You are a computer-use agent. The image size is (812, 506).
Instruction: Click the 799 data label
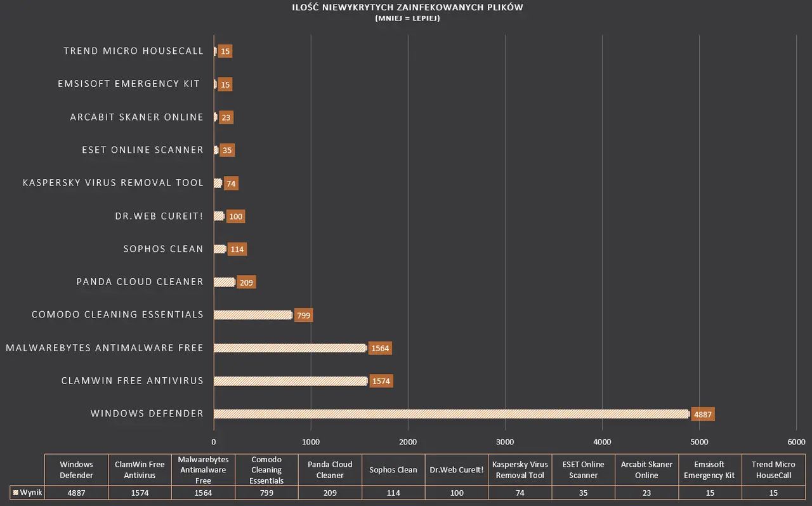[x=303, y=315]
